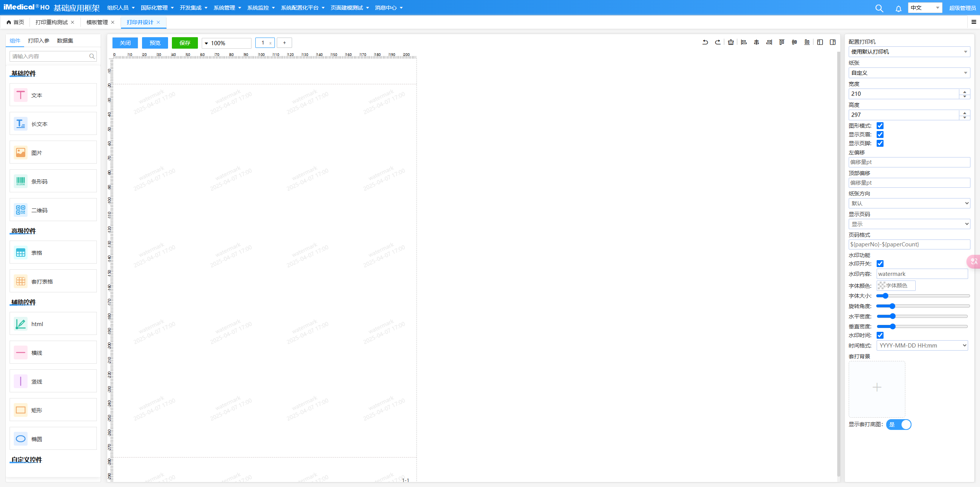Click the 旋转角度 slider handle
This screenshot has width=980, height=487.
tap(892, 306)
